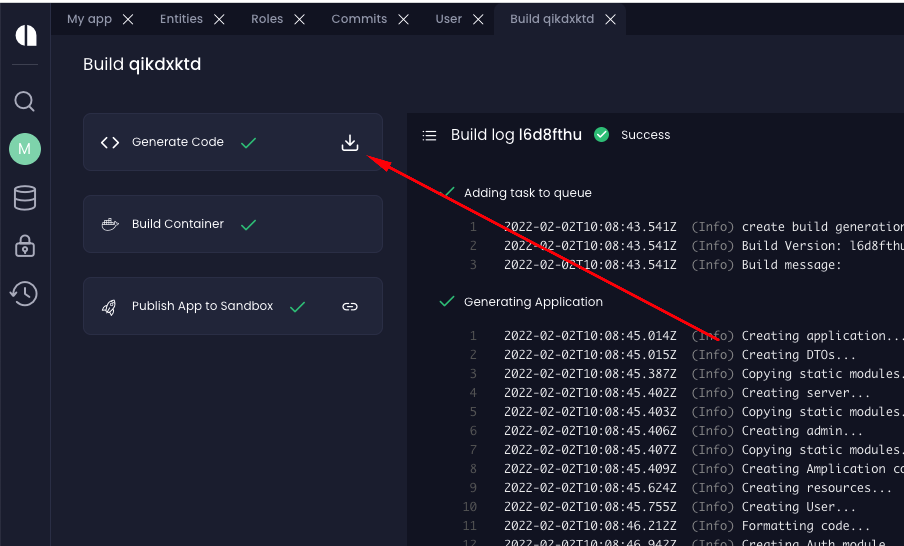
Task: Open the green M app avatar
Action: point(25,149)
